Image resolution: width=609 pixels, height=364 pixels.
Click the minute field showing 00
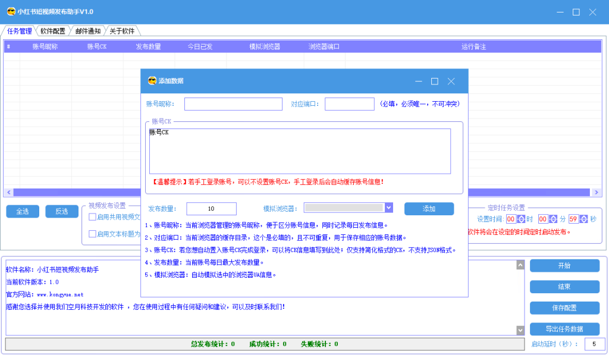543,219
